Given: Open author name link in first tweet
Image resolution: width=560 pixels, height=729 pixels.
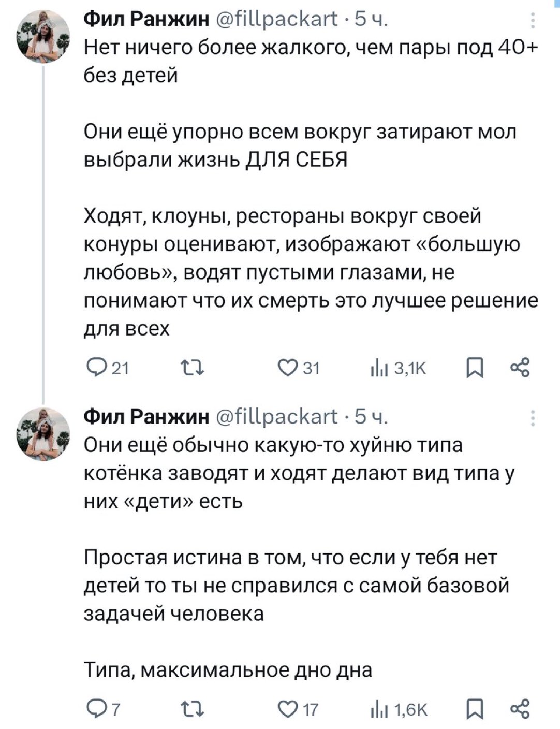Looking at the screenshot, I should pos(146,20).
